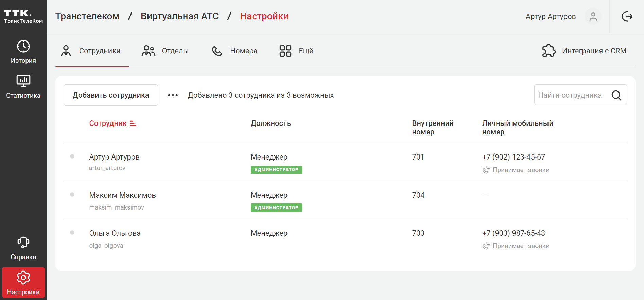Image resolution: width=644 pixels, height=300 pixels.
Task: Click status dot for Ольга Ольгова
Action: [72, 233]
